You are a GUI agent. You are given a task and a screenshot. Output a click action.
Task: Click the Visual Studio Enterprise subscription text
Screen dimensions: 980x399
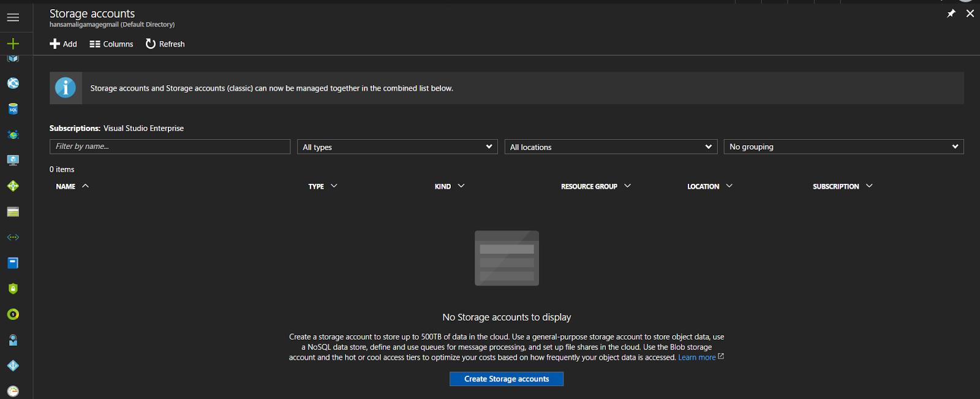tap(143, 128)
